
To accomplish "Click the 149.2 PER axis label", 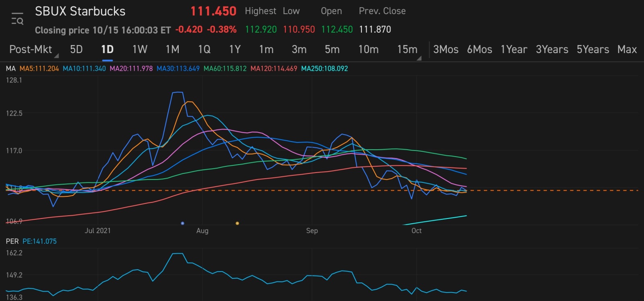I will pyautogui.click(x=14, y=275).
